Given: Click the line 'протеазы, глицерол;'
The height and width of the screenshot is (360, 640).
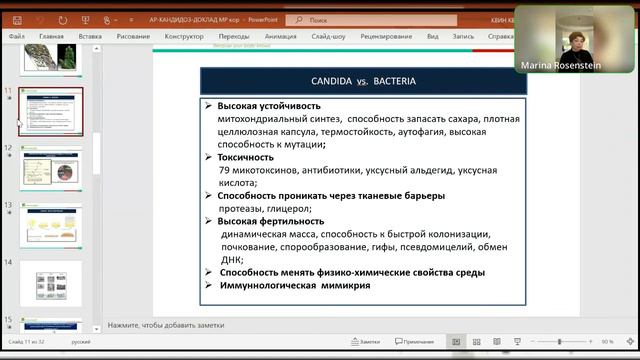Looking at the screenshot, I should click(265, 209).
